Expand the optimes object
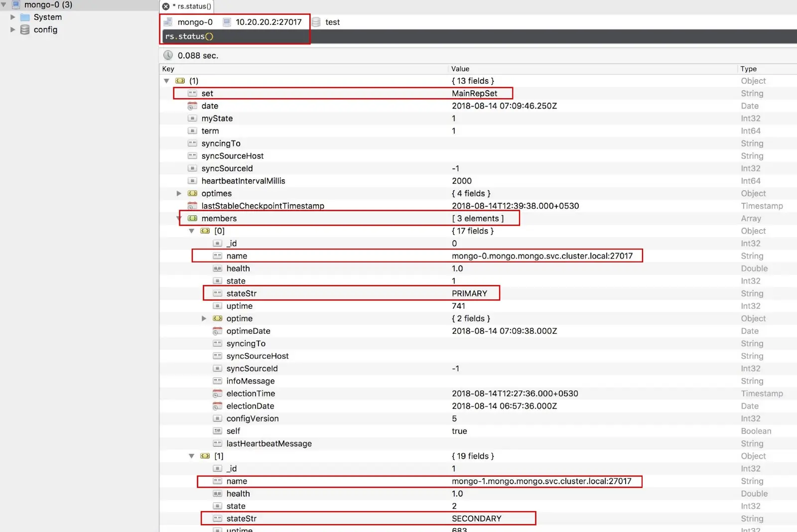Screen dimensions: 797x532 coord(179,193)
